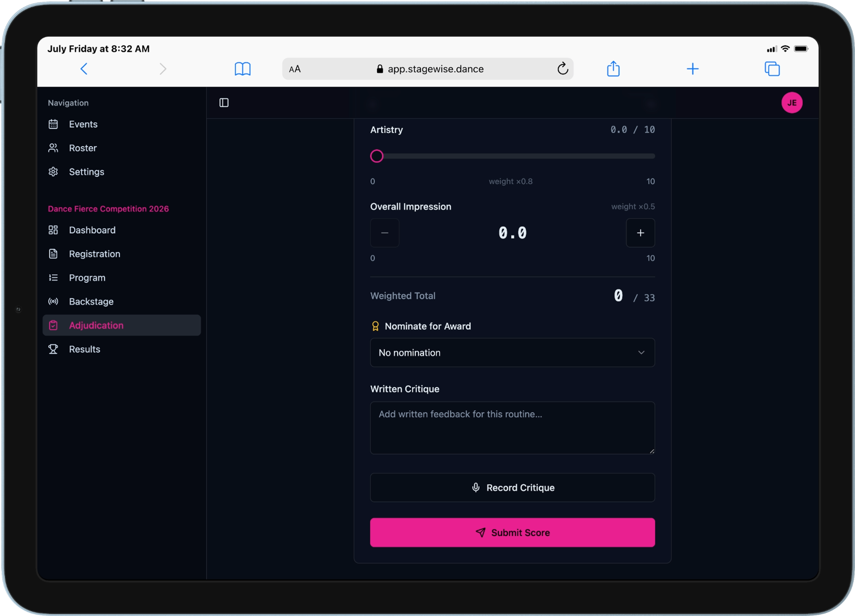The width and height of the screenshot is (855, 616).
Task: Click the weight ×0.5 label
Action: pos(633,207)
